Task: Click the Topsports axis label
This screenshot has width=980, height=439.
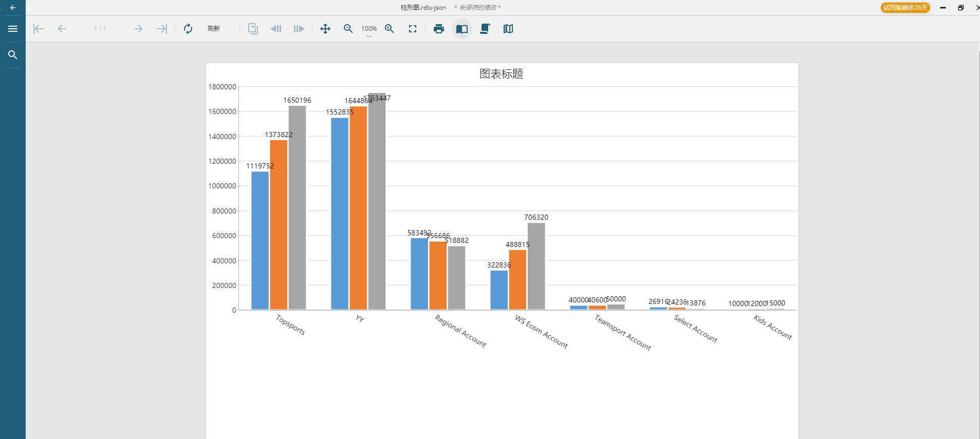Action: [x=290, y=325]
